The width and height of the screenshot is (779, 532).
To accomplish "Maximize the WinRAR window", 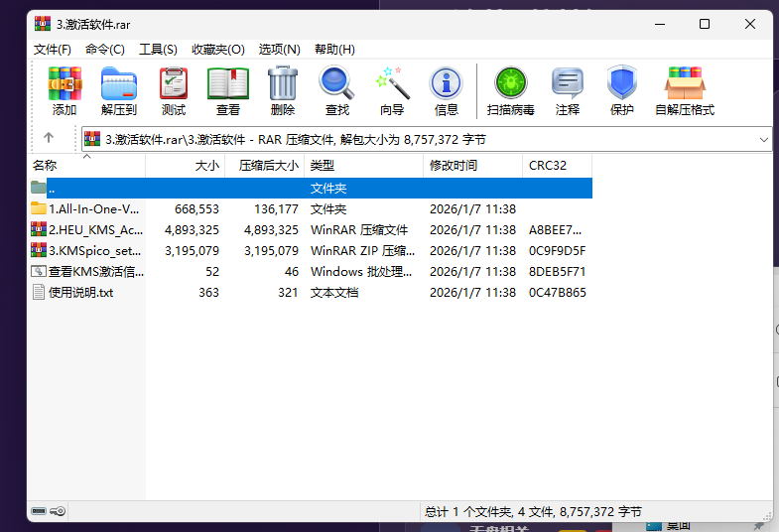I will (705, 24).
